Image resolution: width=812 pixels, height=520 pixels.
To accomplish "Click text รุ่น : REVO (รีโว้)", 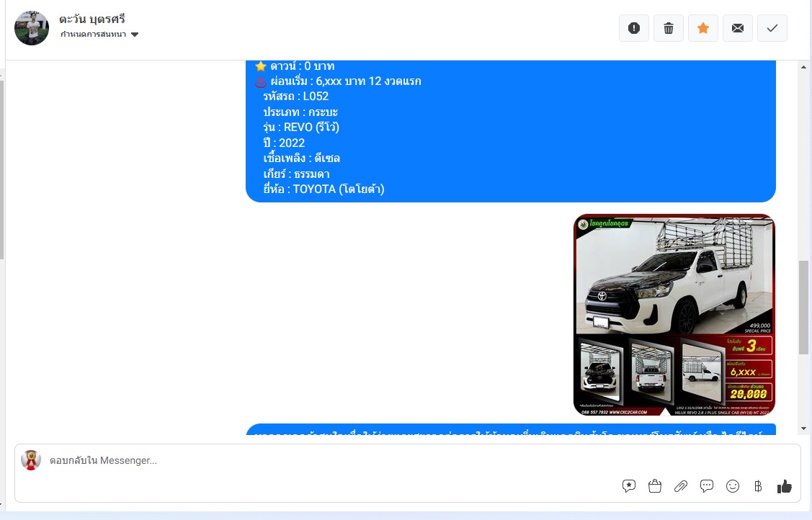I will pyautogui.click(x=301, y=127).
